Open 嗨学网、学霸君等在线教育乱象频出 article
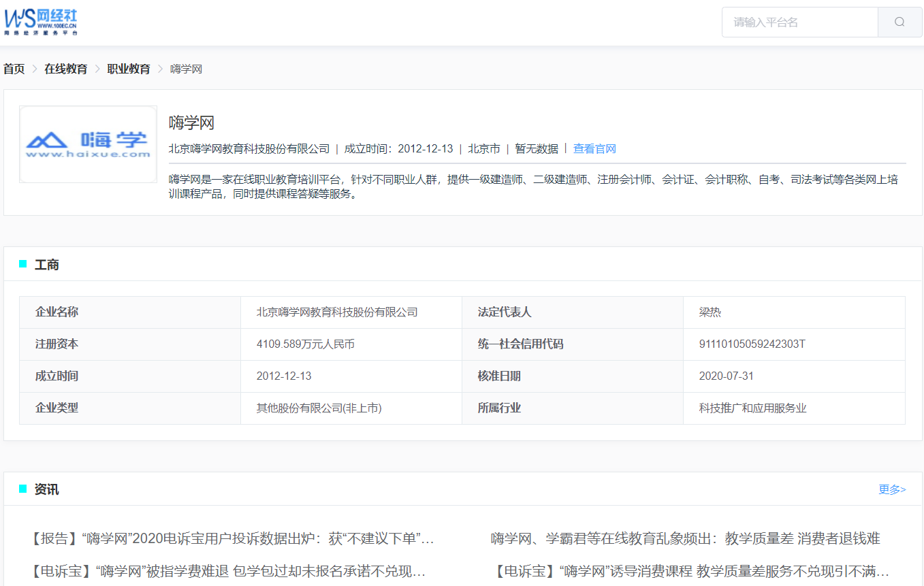 (686, 539)
